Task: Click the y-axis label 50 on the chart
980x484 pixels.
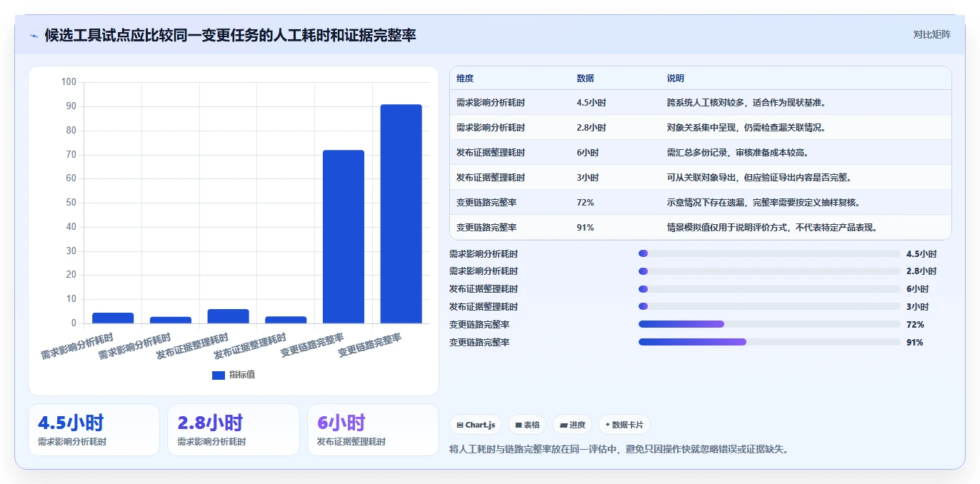Action: pos(71,203)
